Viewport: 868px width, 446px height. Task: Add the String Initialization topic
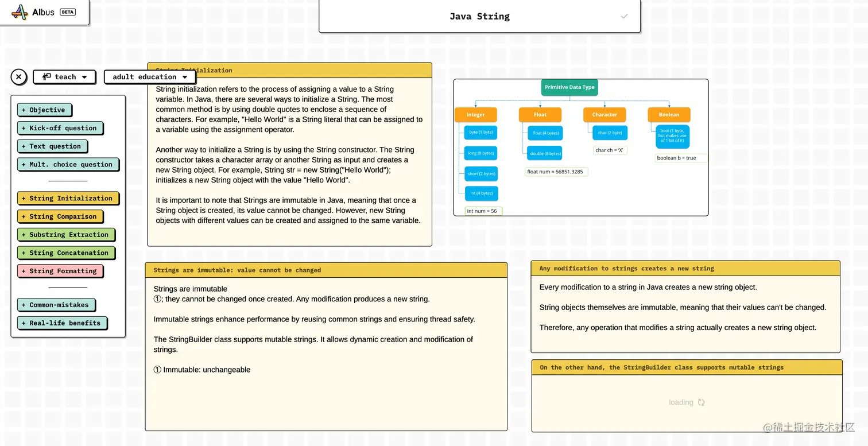(68, 198)
